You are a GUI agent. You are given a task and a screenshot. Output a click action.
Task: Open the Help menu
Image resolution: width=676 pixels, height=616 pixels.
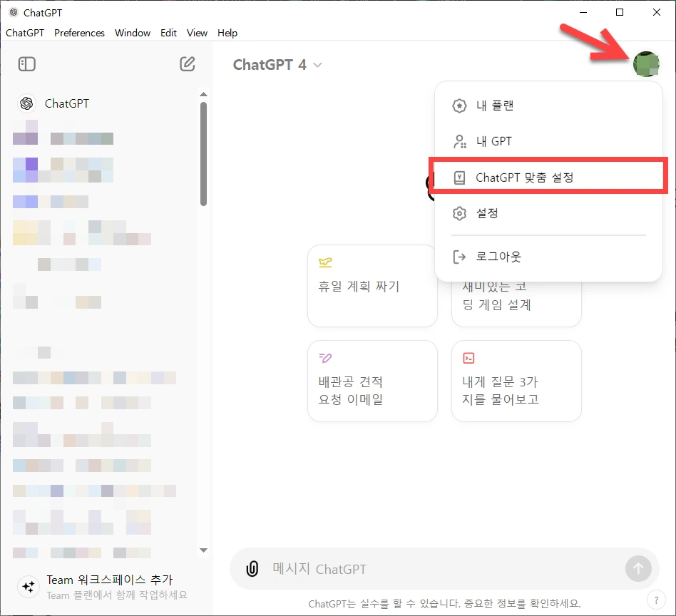[227, 33]
